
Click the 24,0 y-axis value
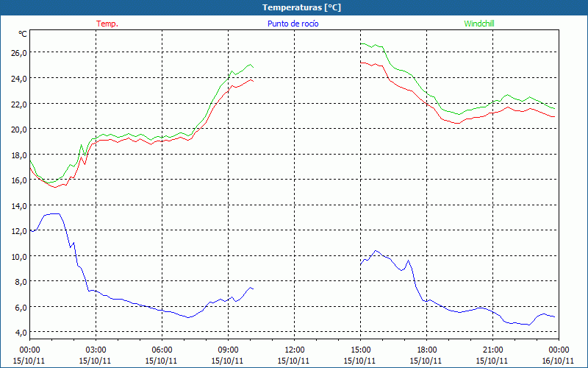(19, 79)
